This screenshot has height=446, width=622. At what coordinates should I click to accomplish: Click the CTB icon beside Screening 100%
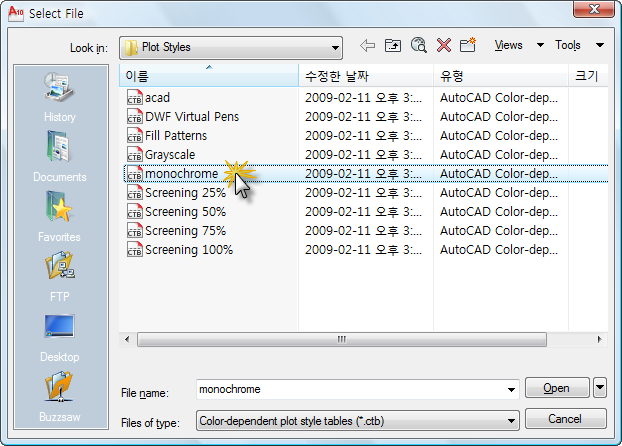click(134, 250)
